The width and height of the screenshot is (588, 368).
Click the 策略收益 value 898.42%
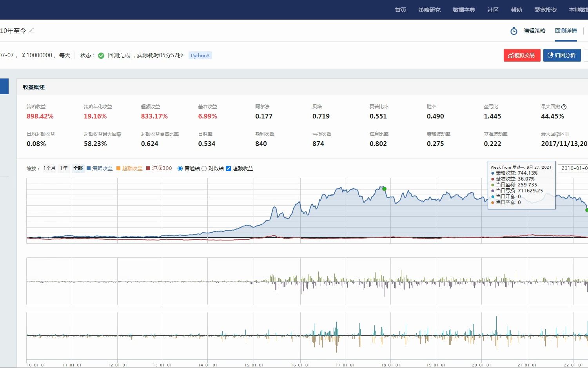coord(40,116)
